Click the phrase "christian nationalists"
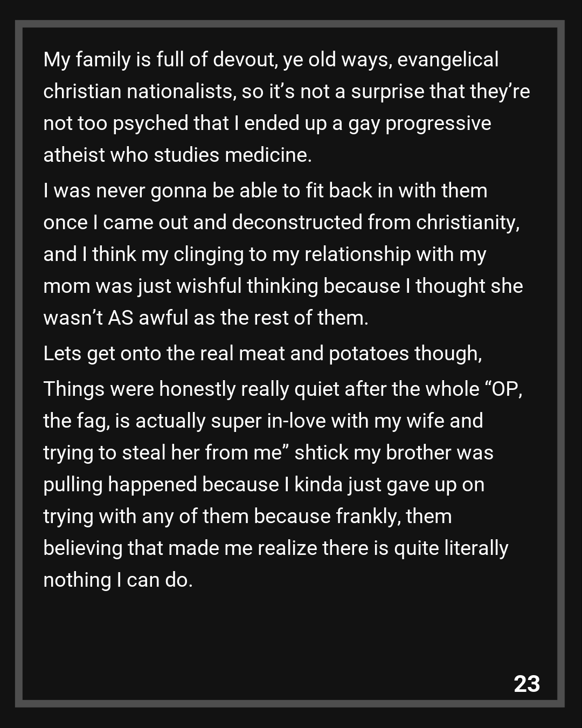This screenshot has width=582, height=728. pos(138,91)
